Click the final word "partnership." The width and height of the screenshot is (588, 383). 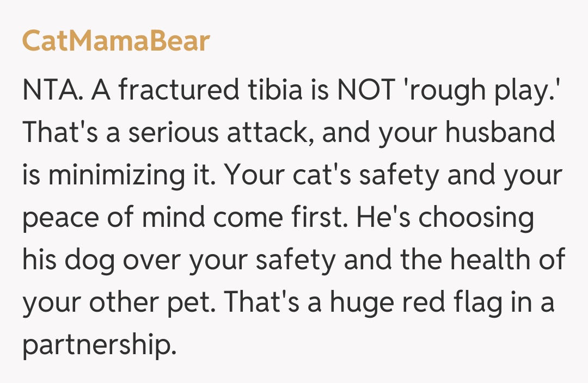[99, 345]
